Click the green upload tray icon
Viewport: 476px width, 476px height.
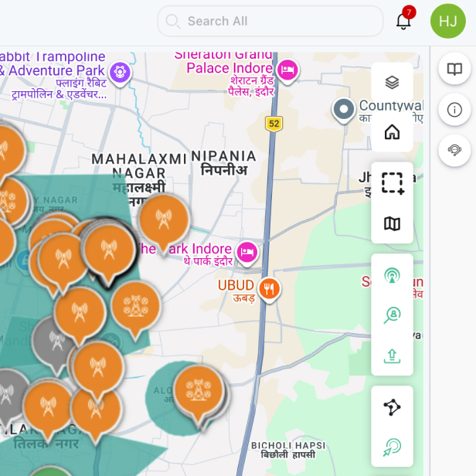392,356
